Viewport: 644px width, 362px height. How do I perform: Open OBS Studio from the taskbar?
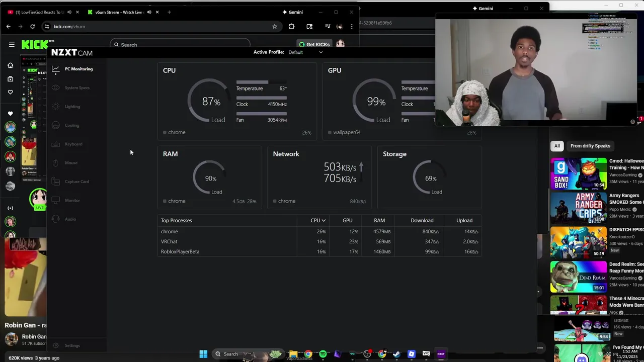[367, 354]
